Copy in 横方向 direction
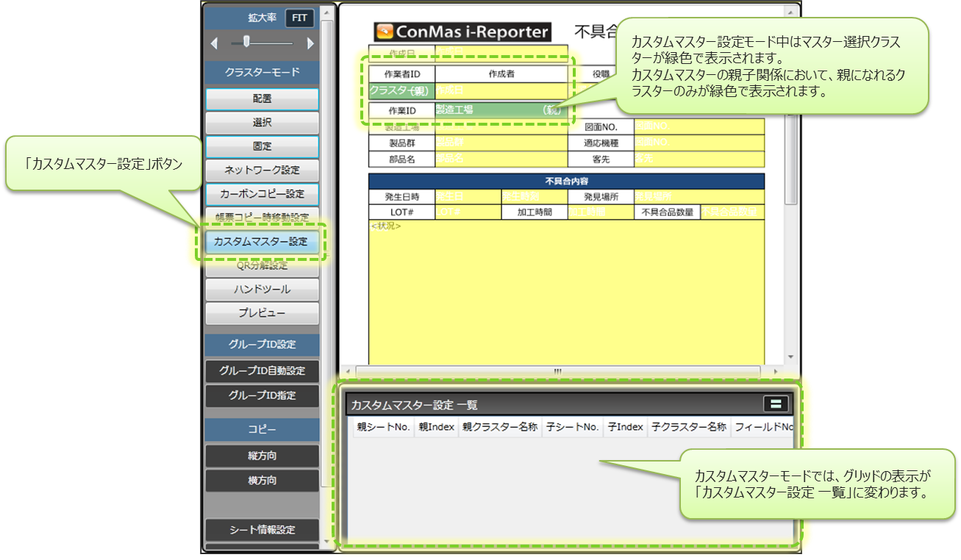961x560 pixels. tap(262, 481)
